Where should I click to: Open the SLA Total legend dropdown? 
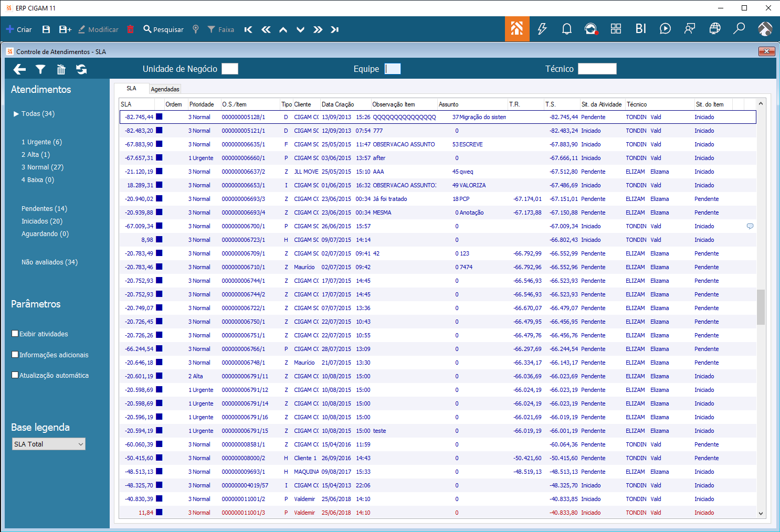pos(49,444)
